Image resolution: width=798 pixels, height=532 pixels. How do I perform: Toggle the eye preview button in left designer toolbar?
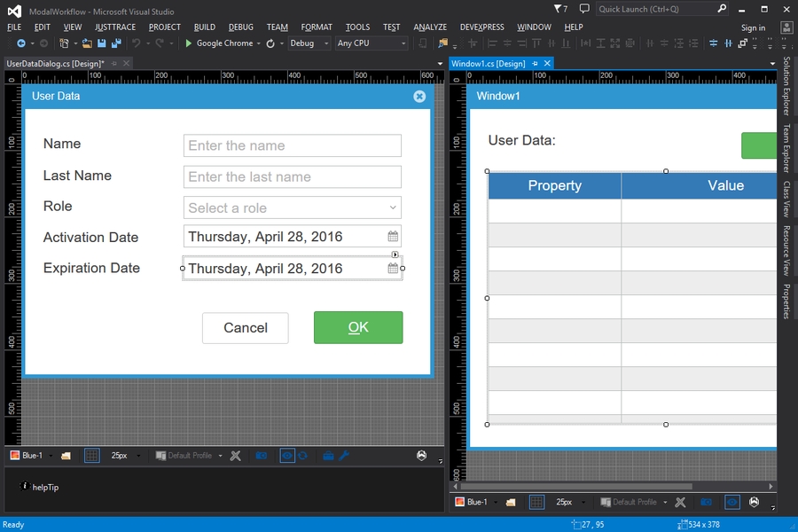click(286, 456)
